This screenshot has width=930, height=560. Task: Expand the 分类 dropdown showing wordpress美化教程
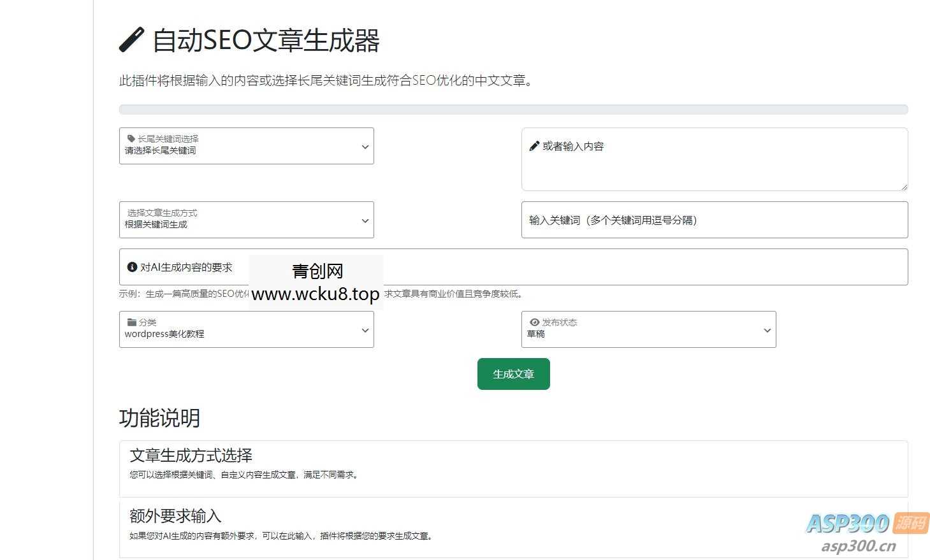point(364,329)
